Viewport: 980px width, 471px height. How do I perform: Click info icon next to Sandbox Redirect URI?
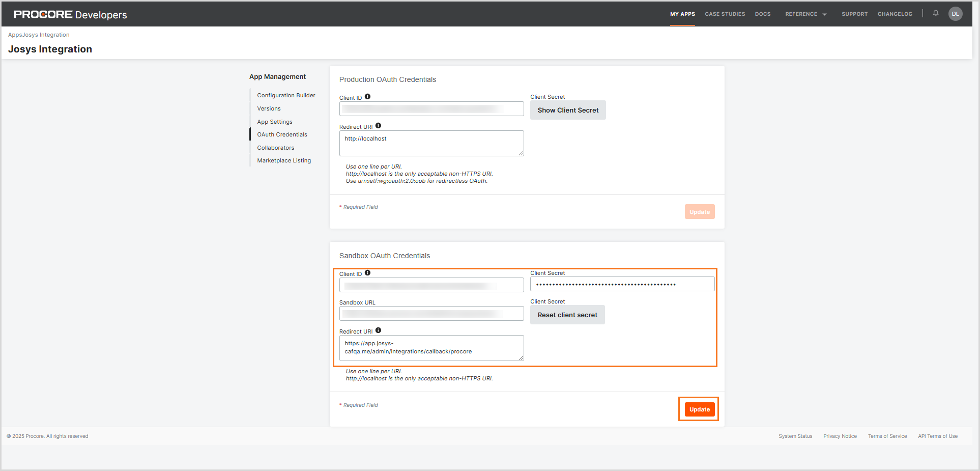tap(378, 330)
